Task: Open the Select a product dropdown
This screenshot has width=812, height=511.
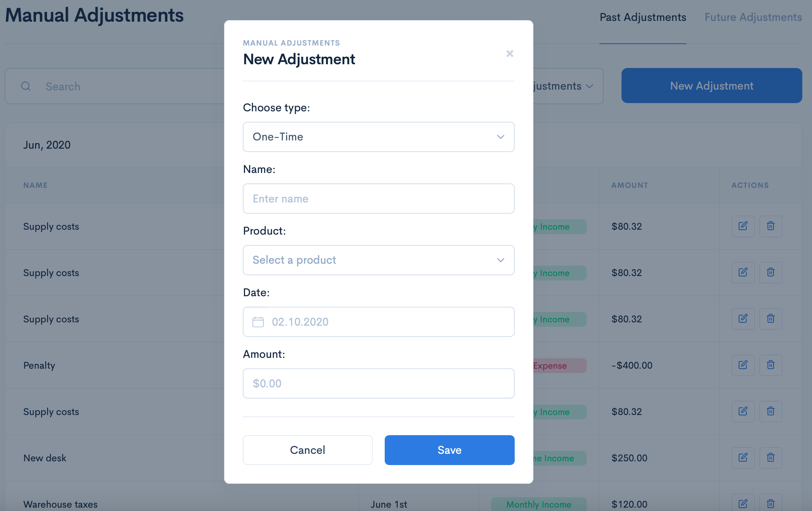Action: [378, 260]
